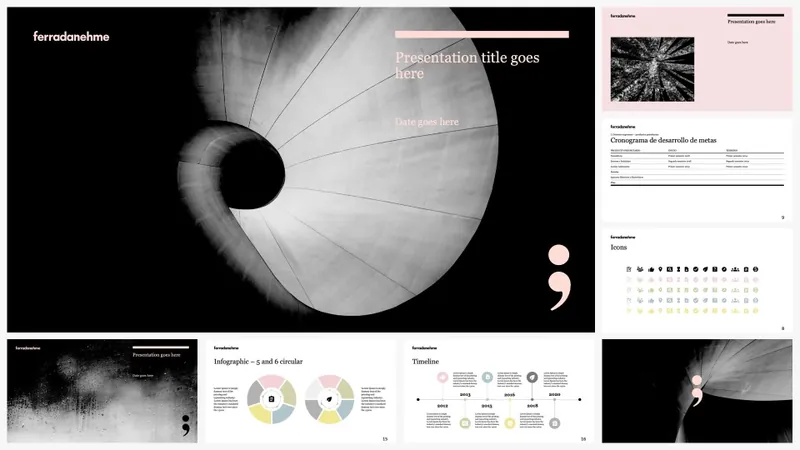Open the forest canopy photo on the pink slide
The height and width of the screenshot is (450, 800).
coord(652,69)
